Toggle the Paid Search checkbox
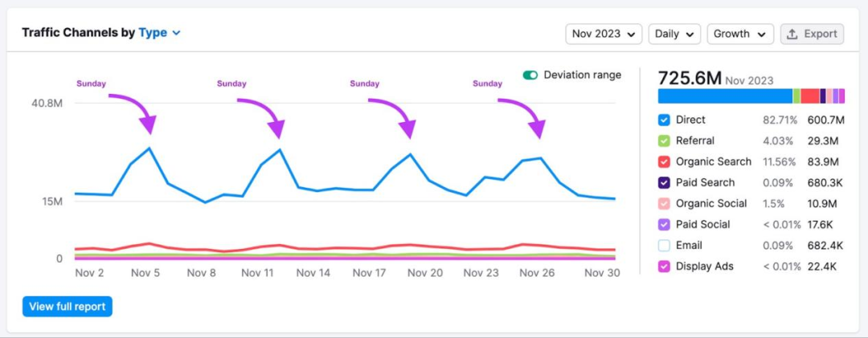 (664, 182)
